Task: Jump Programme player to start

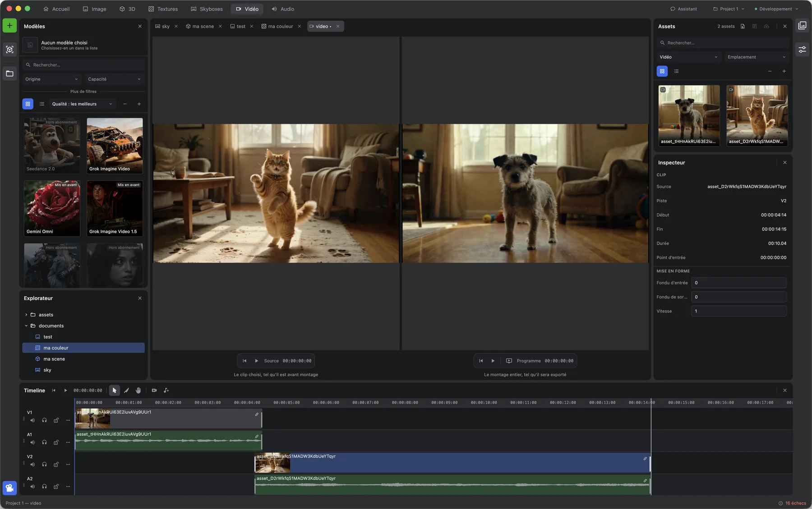Action: pyautogui.click(x=481, y=361)
